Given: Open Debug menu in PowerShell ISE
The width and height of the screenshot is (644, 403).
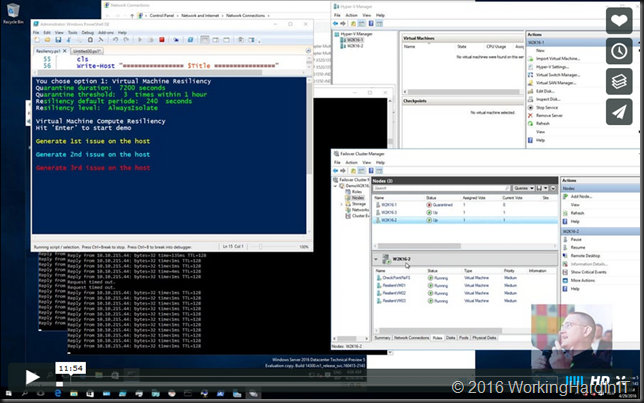Looking at the screenshot, I should [x=87, y=32].
